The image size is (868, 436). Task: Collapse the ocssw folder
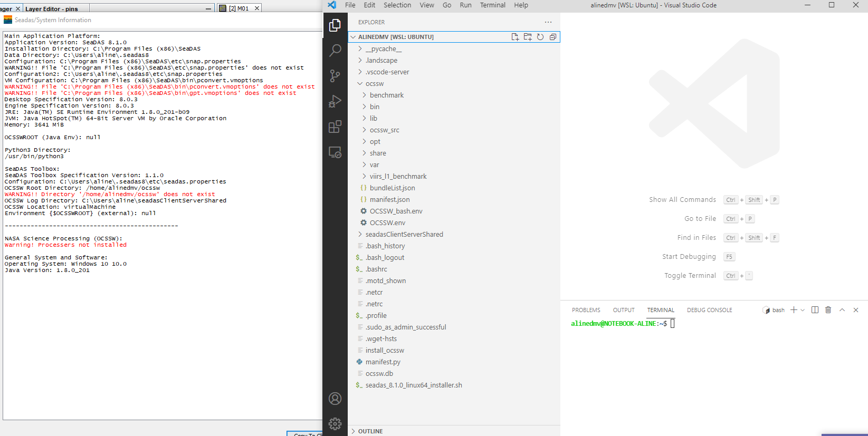coord(374,84)
